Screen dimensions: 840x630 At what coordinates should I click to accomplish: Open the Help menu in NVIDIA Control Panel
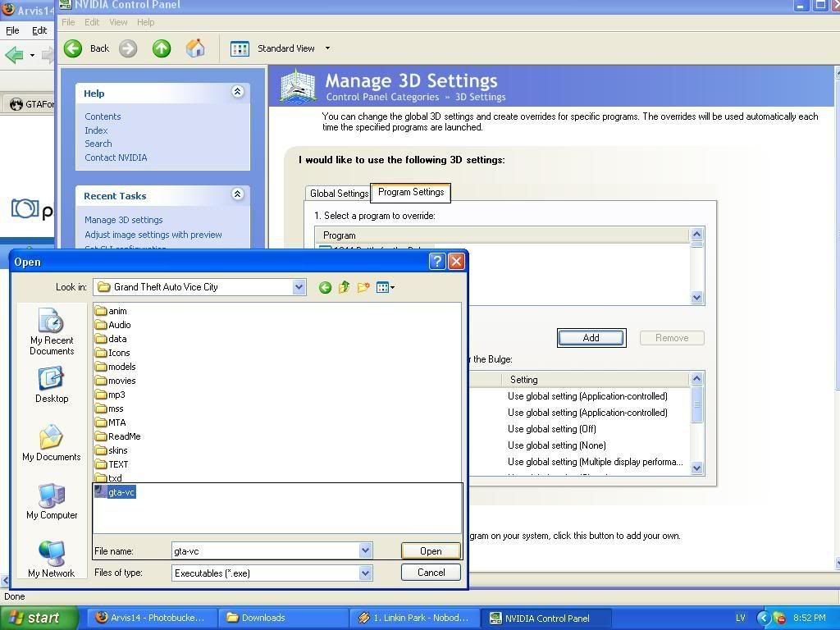coord(145,22)
